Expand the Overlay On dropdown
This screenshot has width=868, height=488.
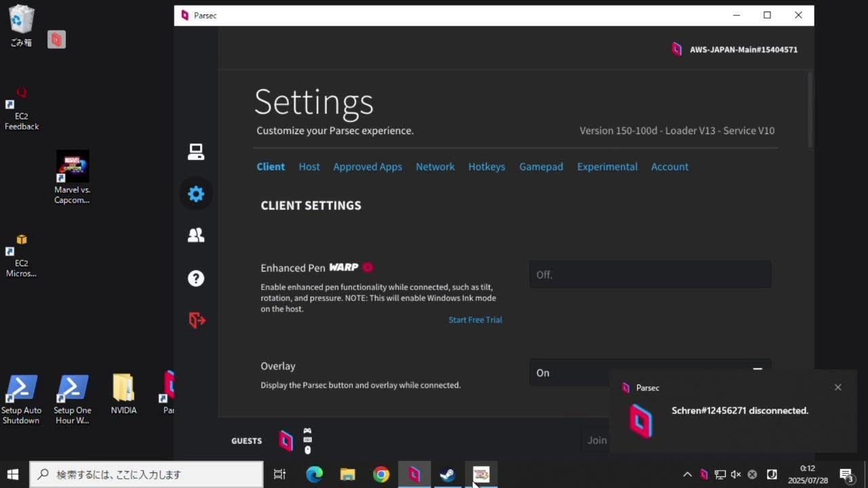pos(650,372)
